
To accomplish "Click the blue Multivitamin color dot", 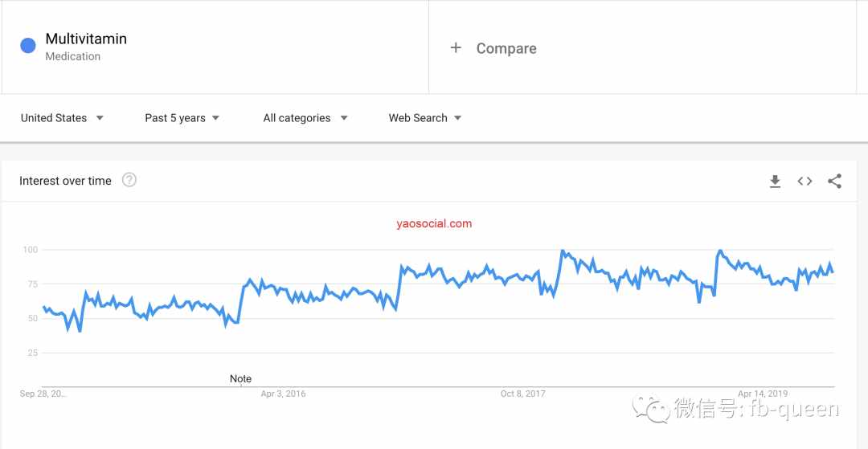I will pyautogui.click(x=28, y=46).
